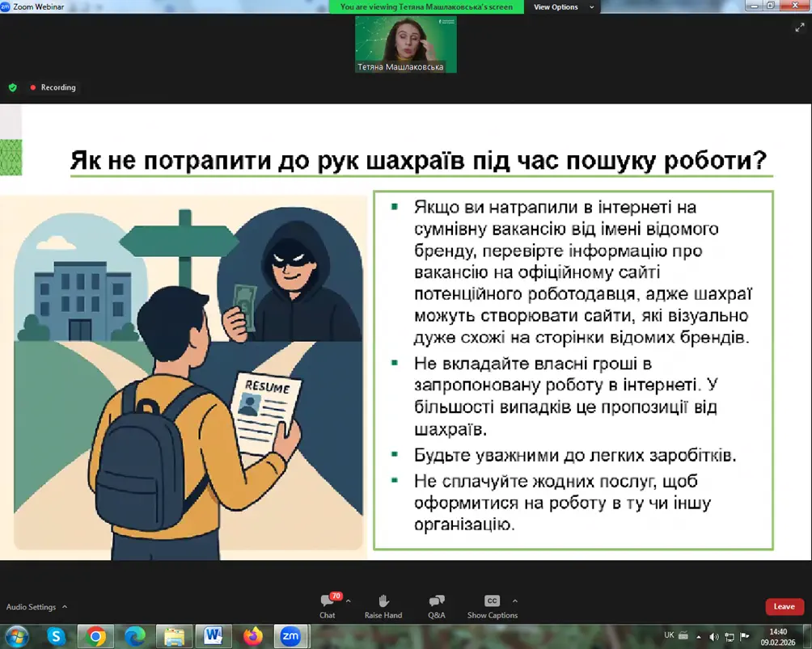Viewport: 812px width, 649px height.
Task: Click the Recording indicator
Action: [x=53, y=87]
